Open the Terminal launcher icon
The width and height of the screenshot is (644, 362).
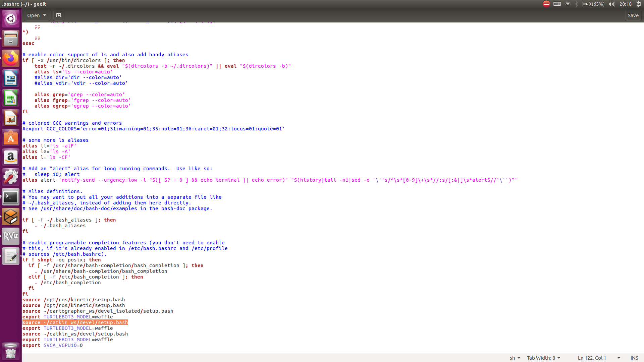(x=11, y=197)
